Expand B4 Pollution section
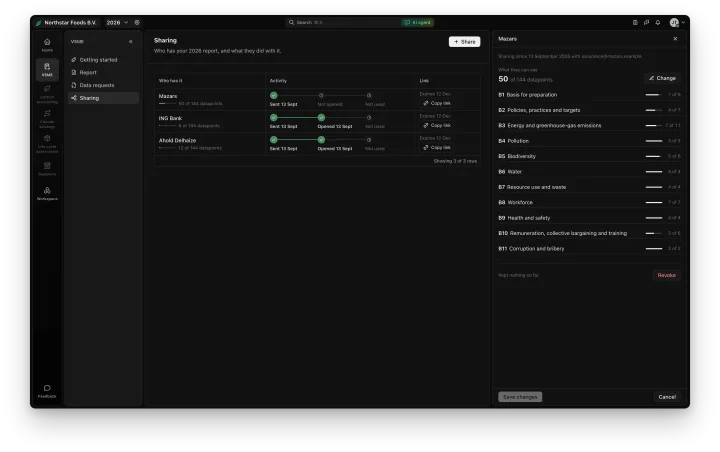 589,141
